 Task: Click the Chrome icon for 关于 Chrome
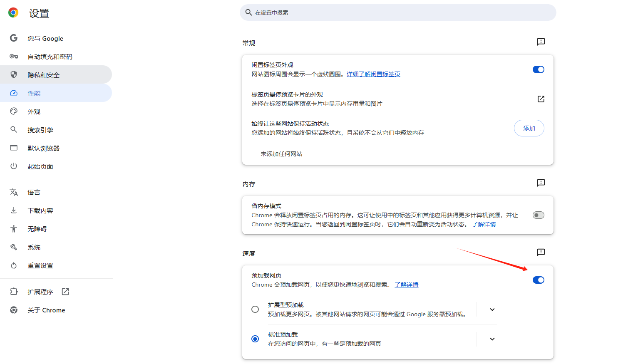pyautogui.click(x=14, y=310)
